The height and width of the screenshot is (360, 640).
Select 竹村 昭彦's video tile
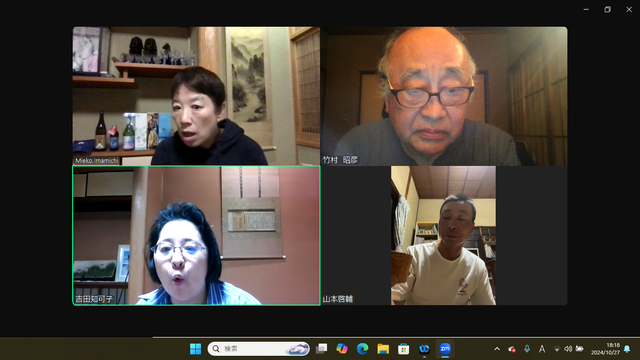tap(444, 96)
